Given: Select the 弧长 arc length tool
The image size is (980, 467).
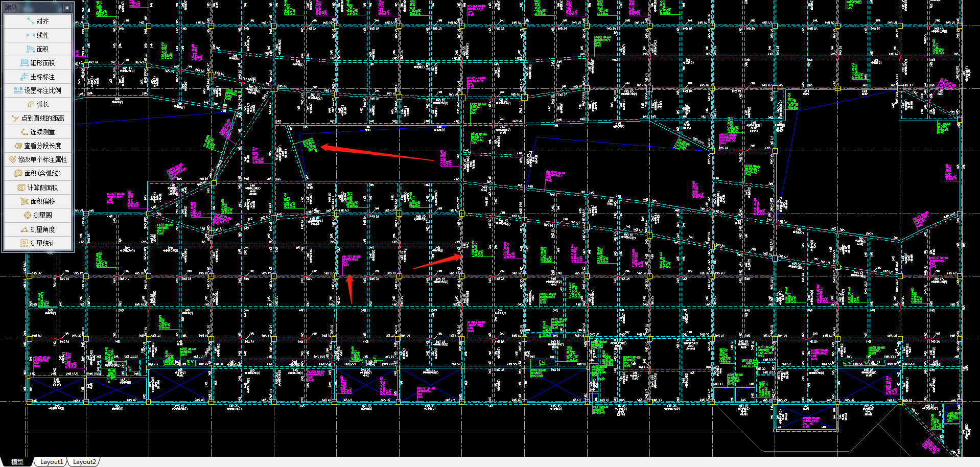Looking at the screenshot, I should point(38,104).
